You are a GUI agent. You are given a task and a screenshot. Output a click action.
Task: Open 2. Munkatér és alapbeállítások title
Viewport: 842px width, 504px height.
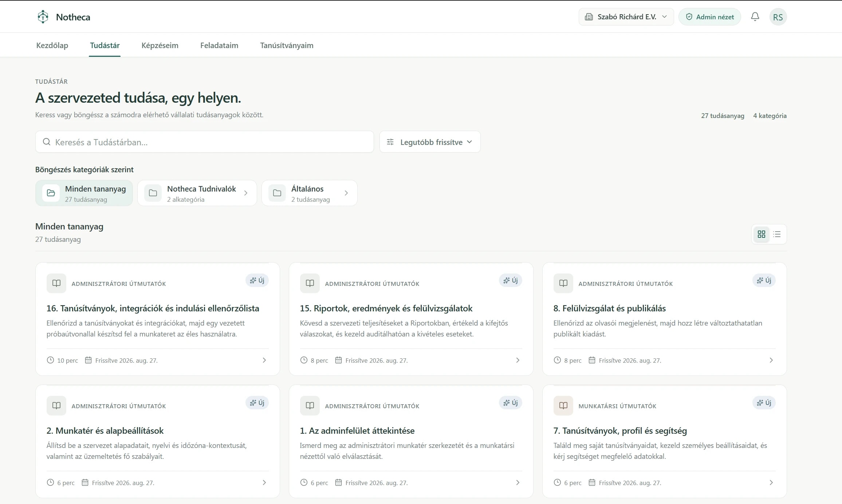click(105, 431)
